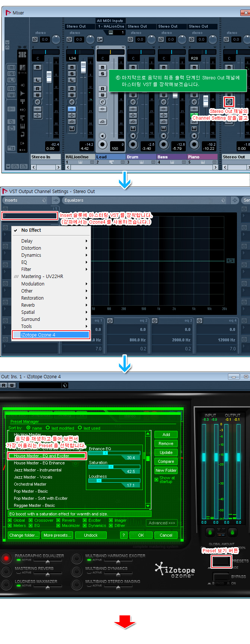
Task: Toggle Mastering Reverb module power button
Action: pos(6,571)
